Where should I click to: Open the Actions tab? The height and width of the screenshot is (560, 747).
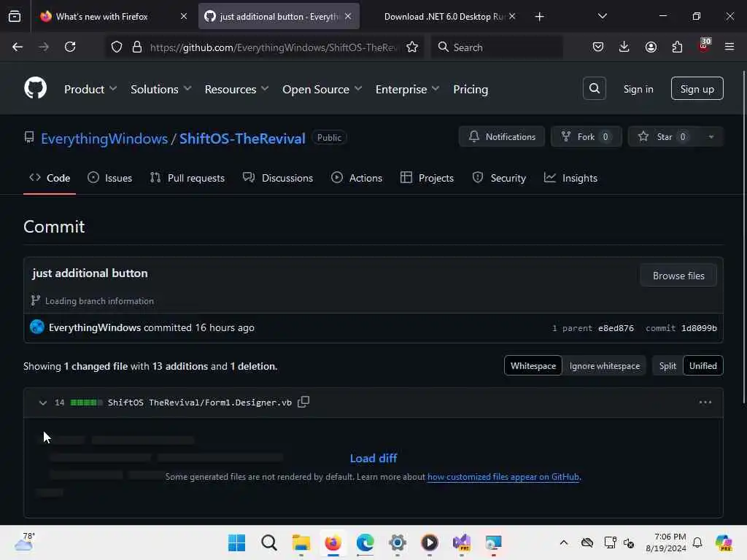tap(356, 178)
